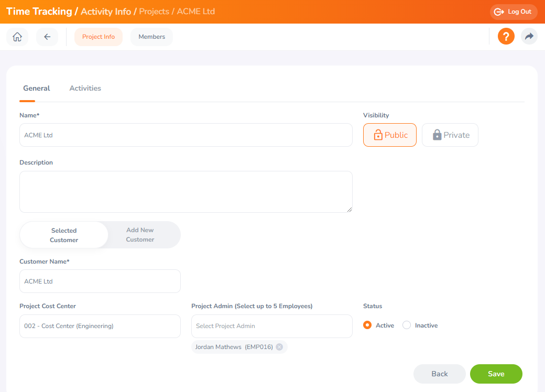Click the share forward arrow icon
The height and width of the screenshot is (392, 545).
tap(529, 36)
